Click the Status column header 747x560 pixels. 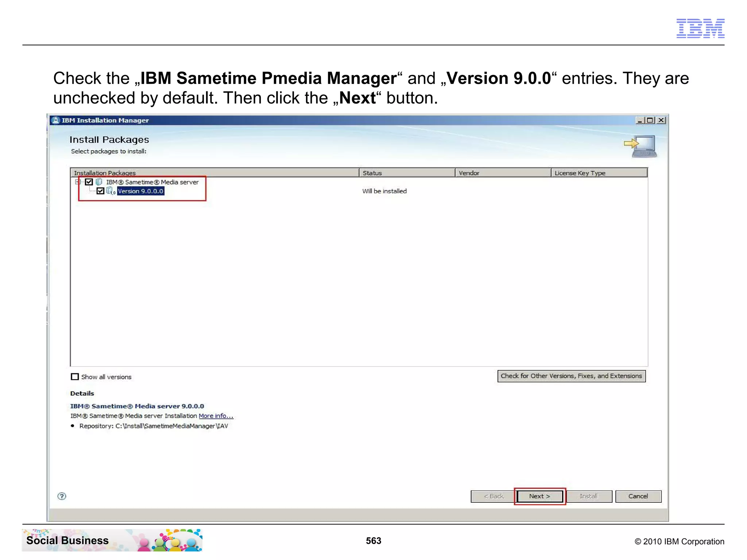tap(407, 173)
